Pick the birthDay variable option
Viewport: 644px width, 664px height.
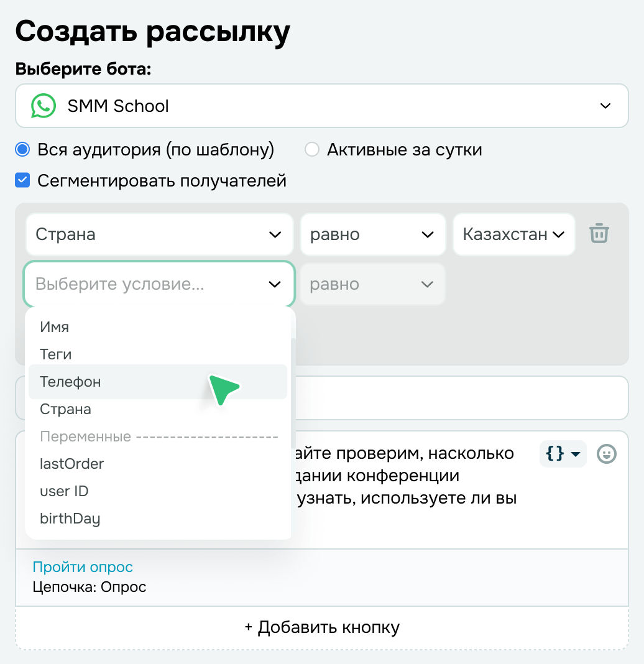coord(70,519)
